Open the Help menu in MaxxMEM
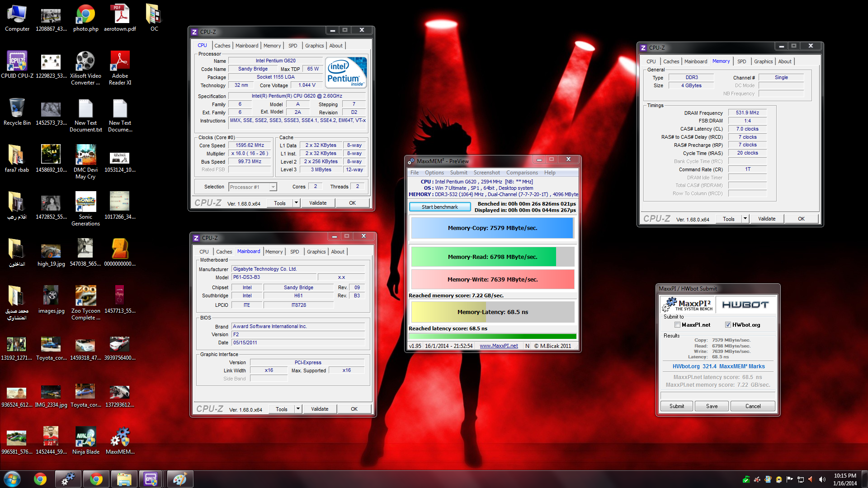The image size is (868, 488). [550, 173]
